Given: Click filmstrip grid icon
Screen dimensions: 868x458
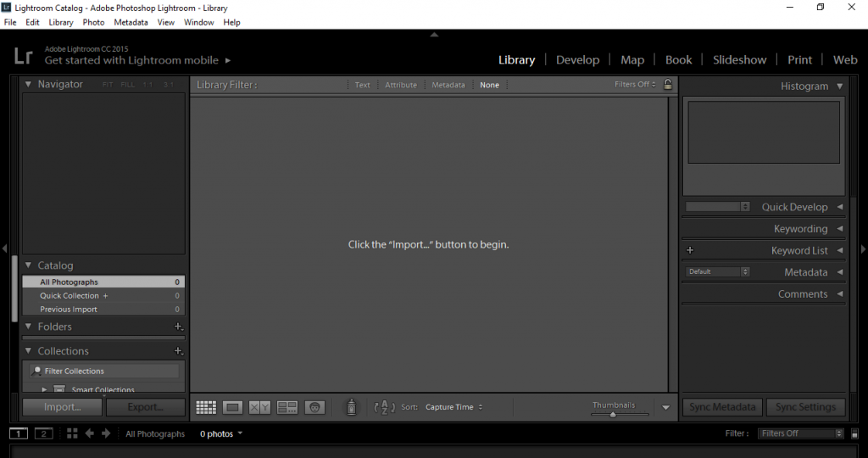Looking at the screenshot, I should pyautogui.click(x=72, y=433).
